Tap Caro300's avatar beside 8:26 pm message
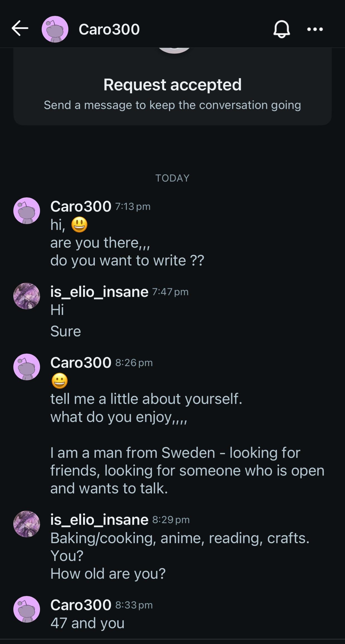The width and height of the screenshot is (345, 644). point(27,367)
